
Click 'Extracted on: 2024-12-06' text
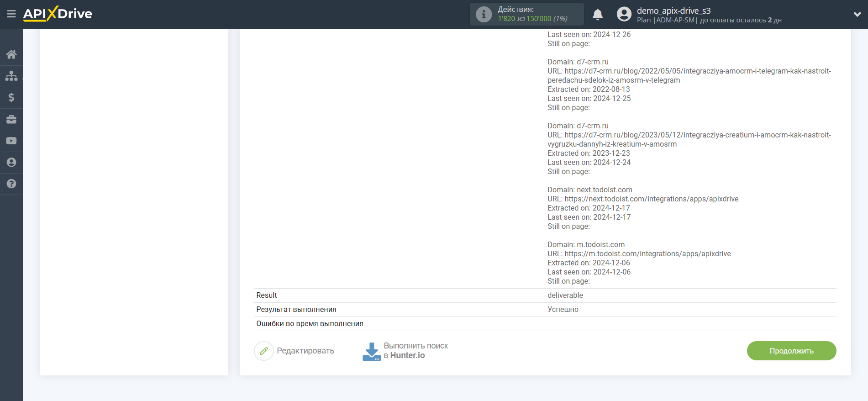589,263
